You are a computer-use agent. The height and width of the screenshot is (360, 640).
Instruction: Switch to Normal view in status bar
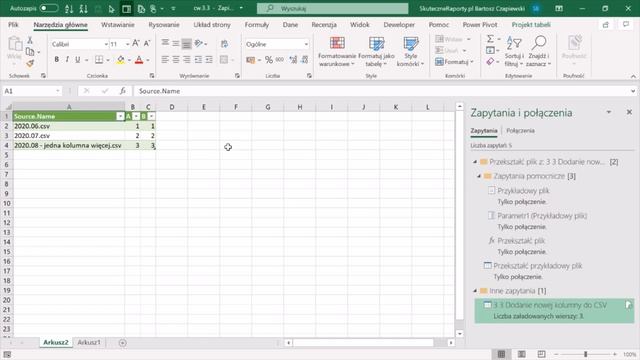click(501, 354)
